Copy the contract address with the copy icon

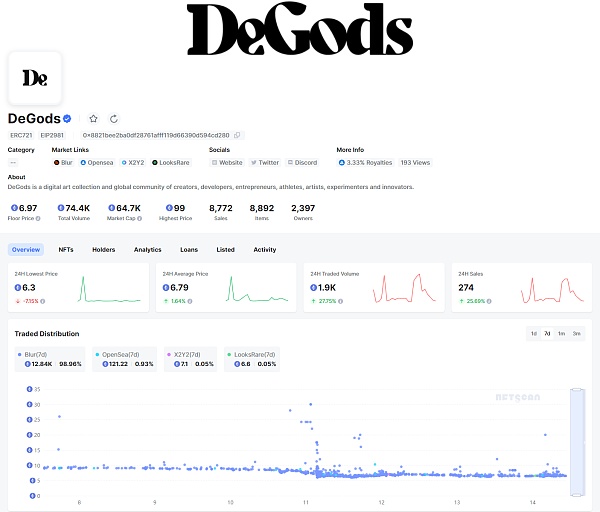(x=237, y=135)
